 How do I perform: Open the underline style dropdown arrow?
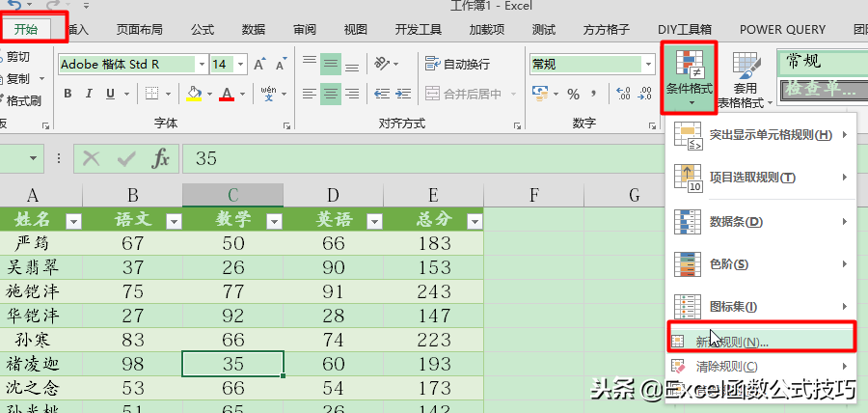point(126,95)
